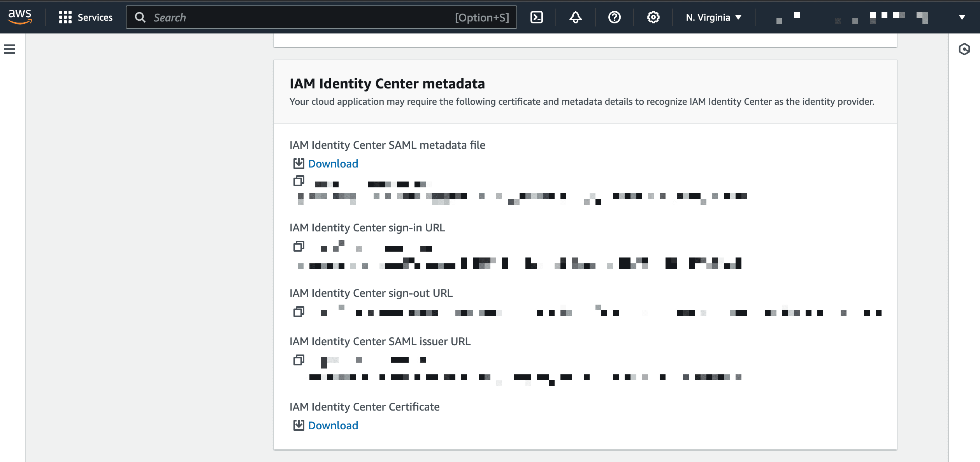Viewport: 980px width, 462px height.
Task: Click the copy icon for SAML issuer URL
Action: [298, 359]
